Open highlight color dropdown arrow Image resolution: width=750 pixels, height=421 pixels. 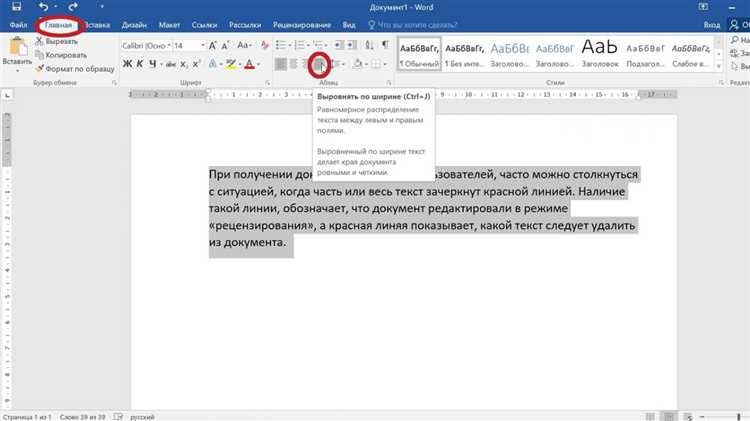tap(240, 65)
